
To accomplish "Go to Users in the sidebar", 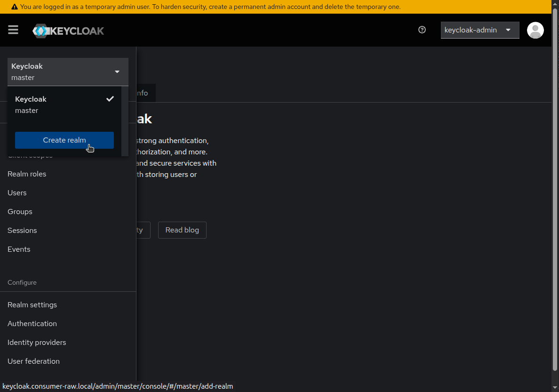I will 17,193.
